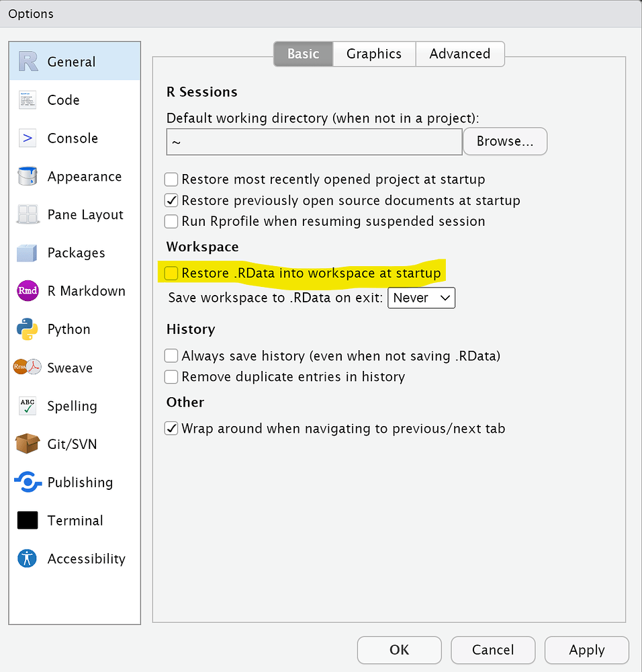Select the R Markdown Rmd icon
The height and width of the screenshot is (672, 642).
[x=28, y=292]
